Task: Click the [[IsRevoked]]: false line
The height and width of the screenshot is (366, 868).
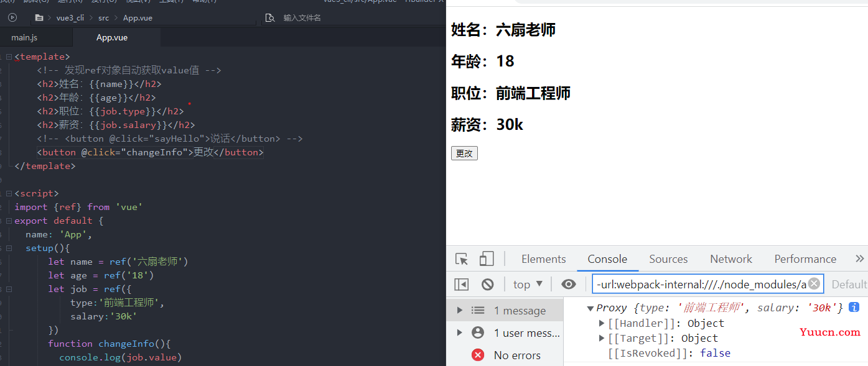Action: pos(669,353)
